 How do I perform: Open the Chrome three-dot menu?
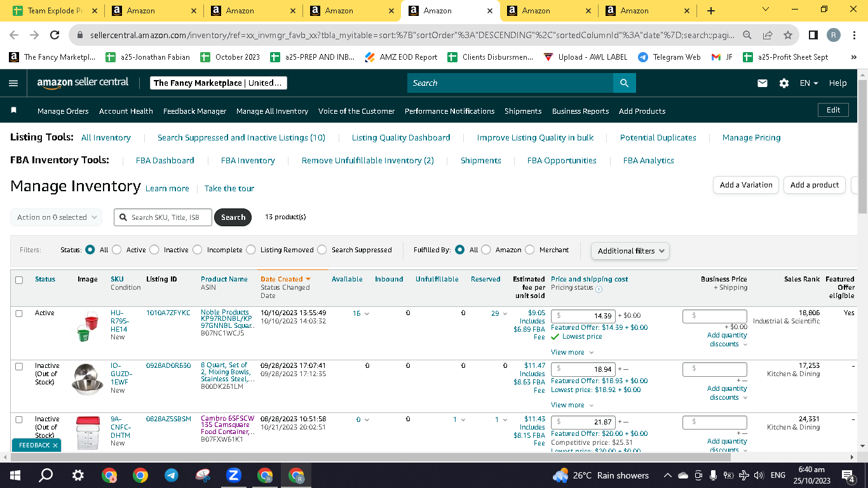tap(855, 35)
